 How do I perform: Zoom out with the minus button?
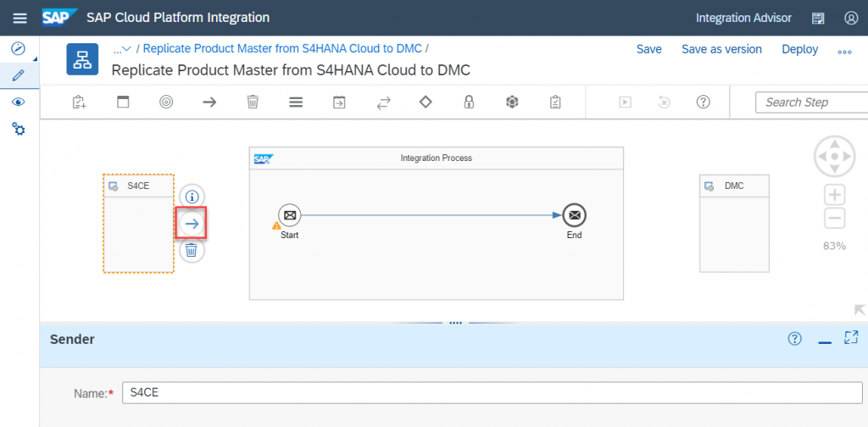pyautogui.click(x=835, y=218)
